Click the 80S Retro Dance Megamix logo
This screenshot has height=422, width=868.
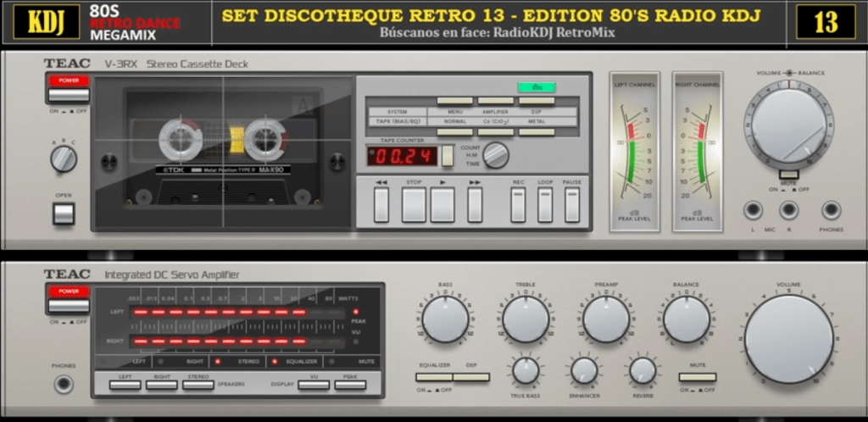[x=135, y=22]
